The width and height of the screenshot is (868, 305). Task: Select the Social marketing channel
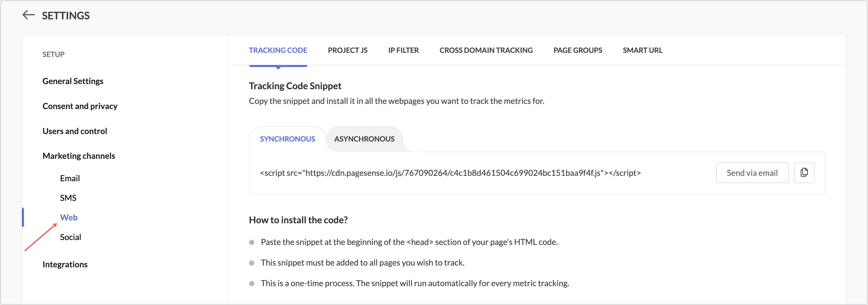(x=70, y=237)
